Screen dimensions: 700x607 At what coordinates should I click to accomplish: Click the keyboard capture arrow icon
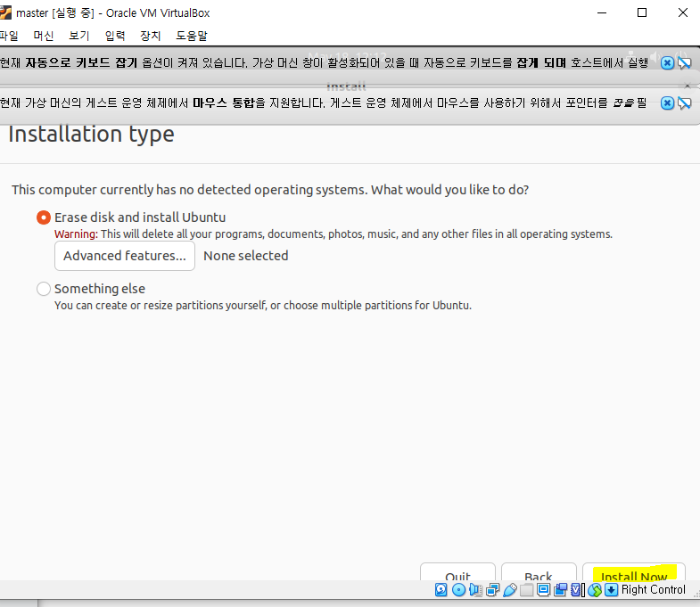(611, 589)
